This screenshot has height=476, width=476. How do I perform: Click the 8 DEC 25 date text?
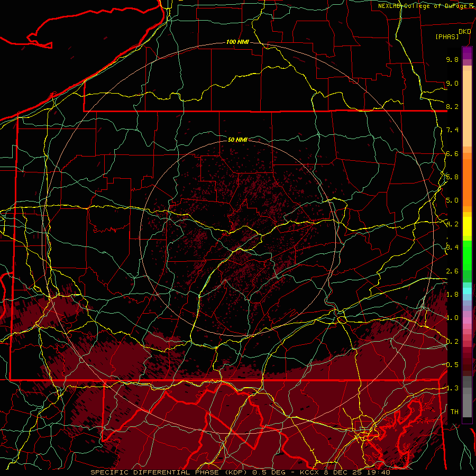click(x=342, y=472)
